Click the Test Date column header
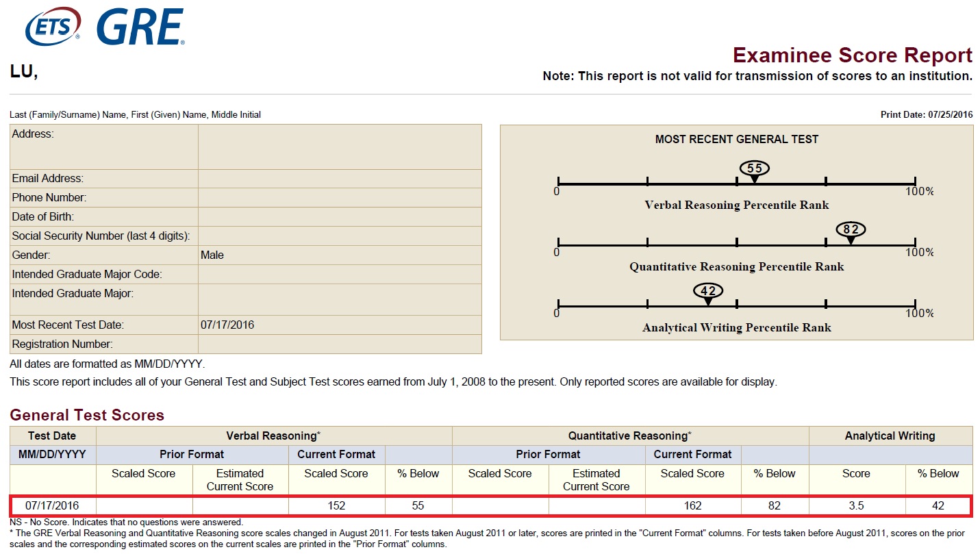The image size is (980, 554). (x=52, y=436)
